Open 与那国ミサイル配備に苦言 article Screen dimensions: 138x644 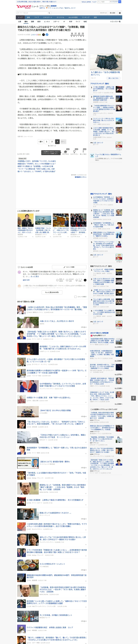coord(49,397)
